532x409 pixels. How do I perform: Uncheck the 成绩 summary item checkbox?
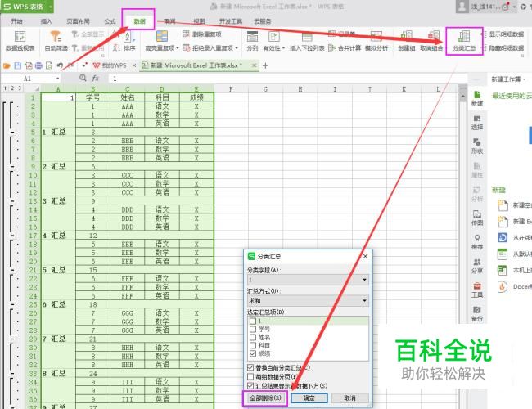pos(252,353)
